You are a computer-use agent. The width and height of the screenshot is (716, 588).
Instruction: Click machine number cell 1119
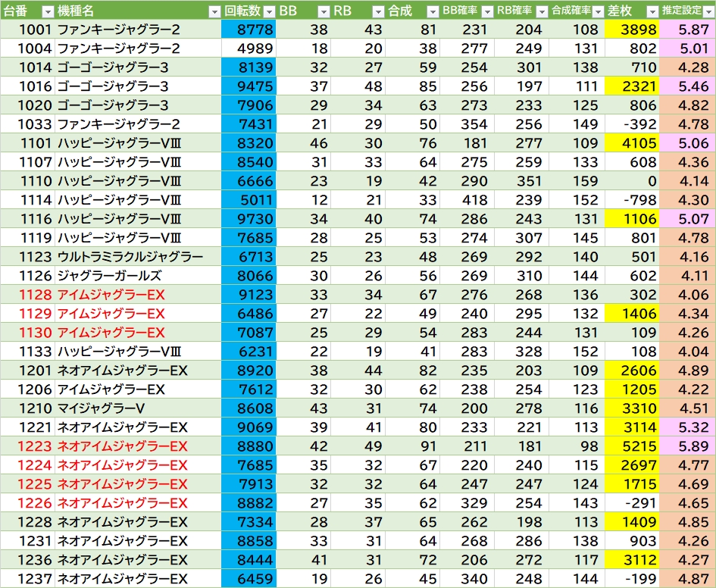point(27,238)
